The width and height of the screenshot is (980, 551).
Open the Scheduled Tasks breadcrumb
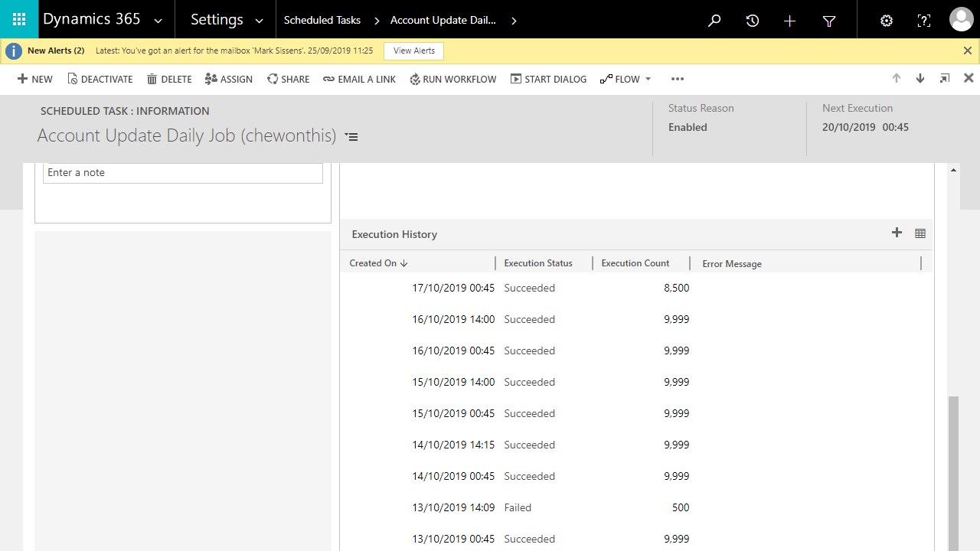coord(322,20)
